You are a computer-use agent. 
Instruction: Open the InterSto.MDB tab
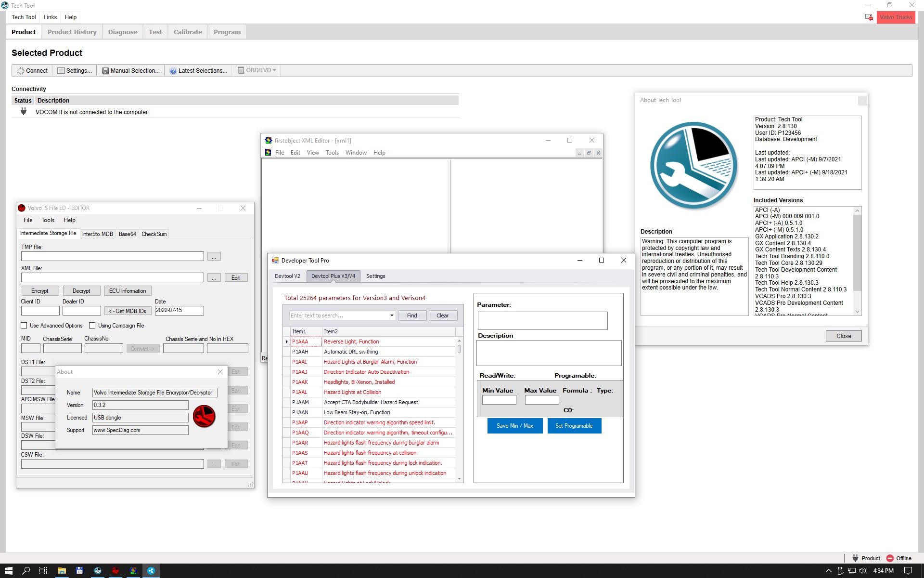coord(97,234)
